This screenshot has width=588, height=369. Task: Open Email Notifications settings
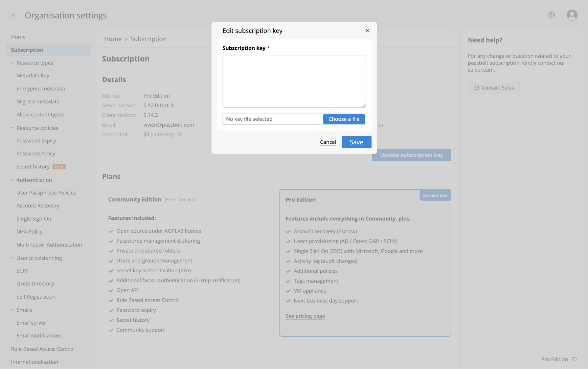tap(39, 336)
